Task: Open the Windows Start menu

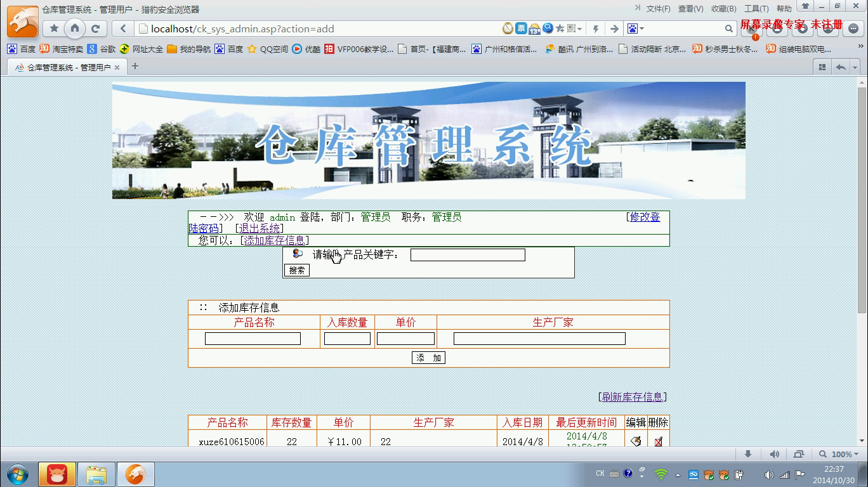Action: [17, 474]
